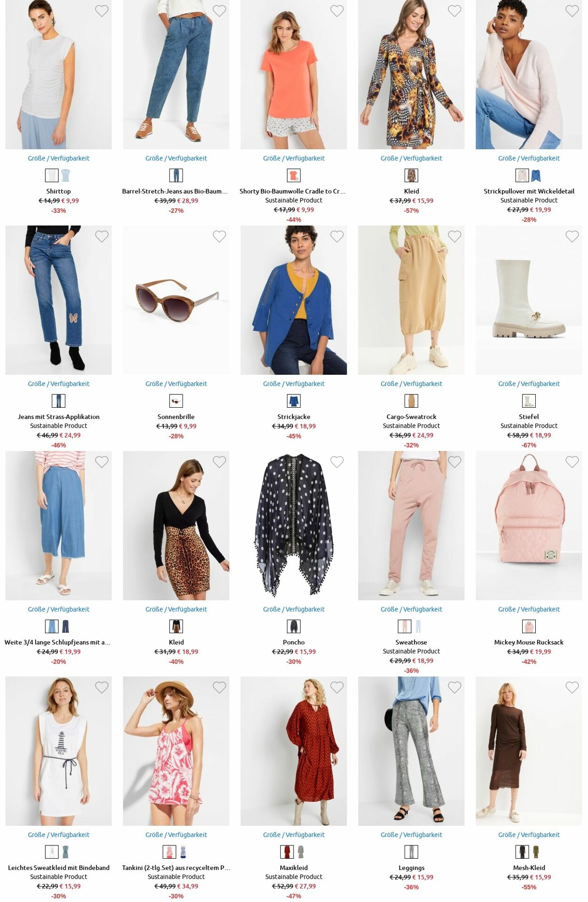This screenshot has height=902, width=588.
Task: Favorite the Sonnenbrille using its heart icon
Action: [219, 236]
